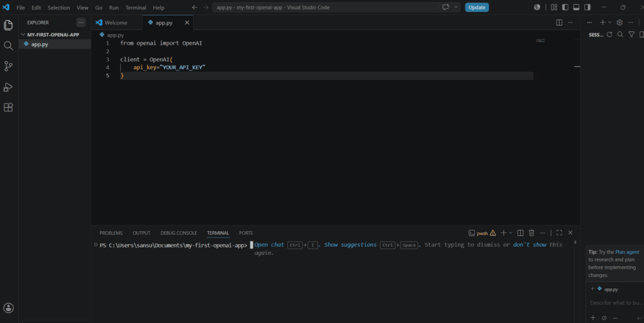The image size is (644, 323).
Task: Split the editor to the right
Action: point(559,23)
